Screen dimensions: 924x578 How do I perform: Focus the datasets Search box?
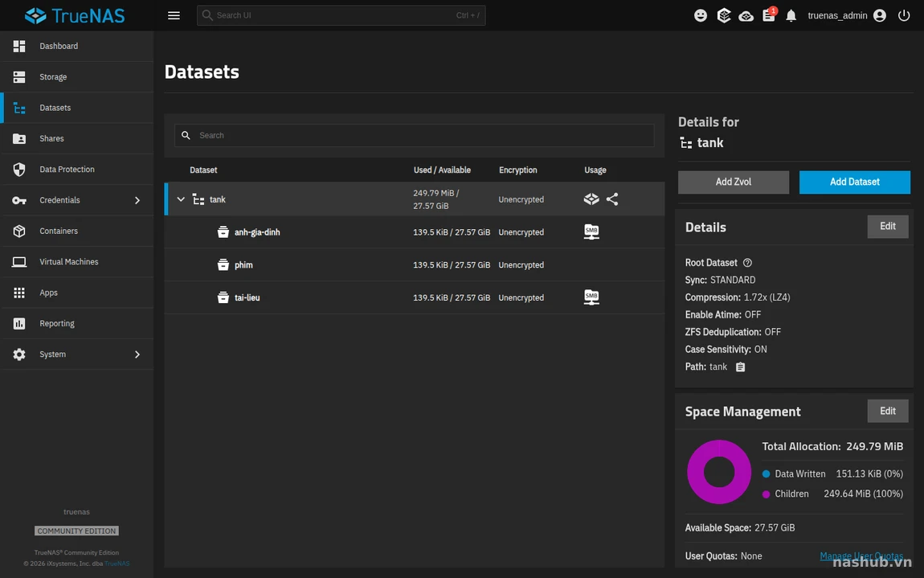(x=415, y=135)
